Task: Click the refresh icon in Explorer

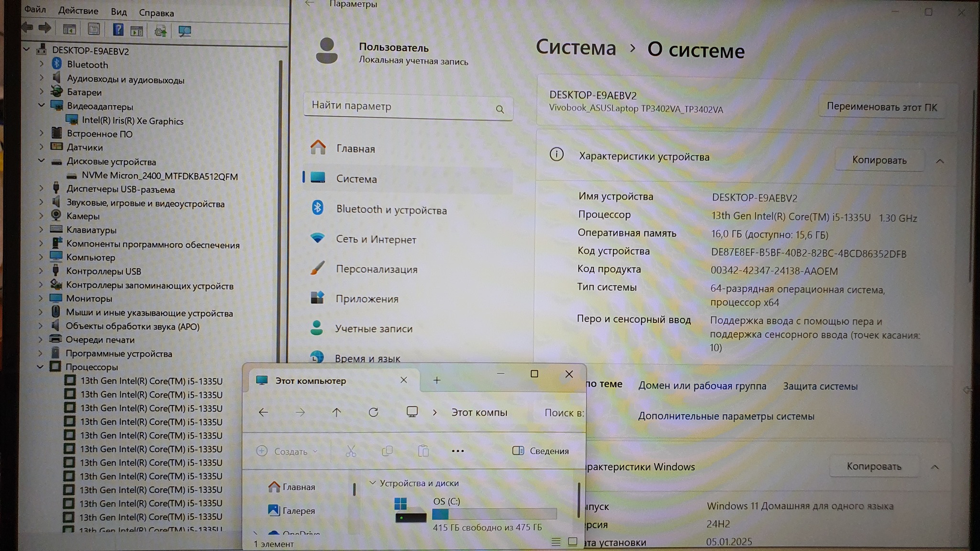Action: pos(373,412)
